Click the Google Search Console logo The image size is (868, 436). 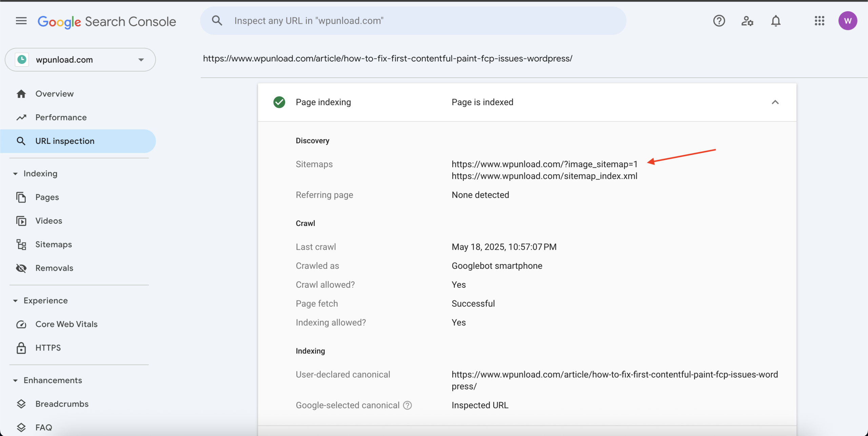coord(107,21)
